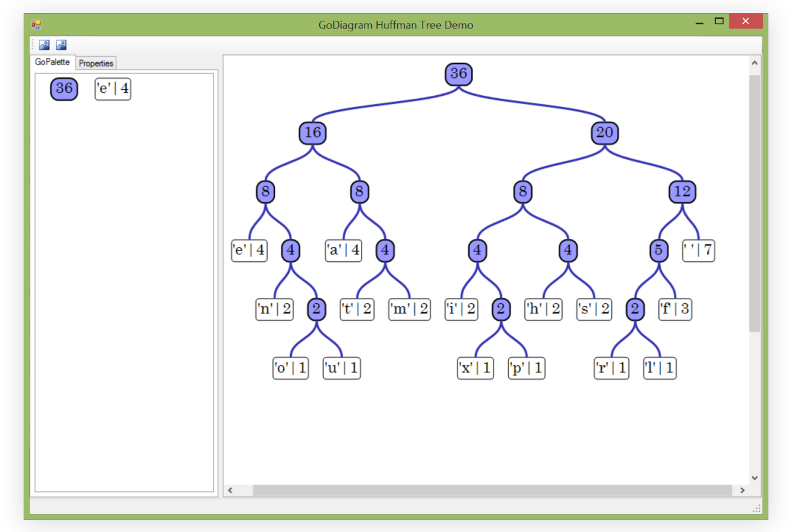792x532 pixels.
Task: Select the 'e'|4 leaf in the GoPalette
Action: (x=113, y=89)
